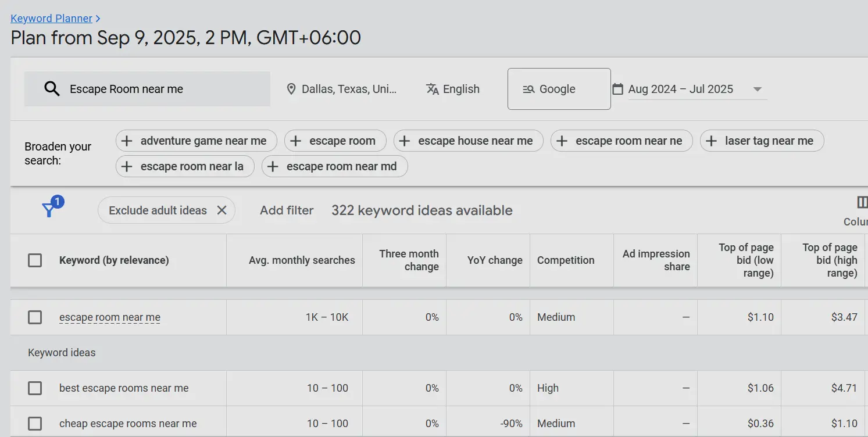Click the search magnifier icon

(x=52, y=88)
